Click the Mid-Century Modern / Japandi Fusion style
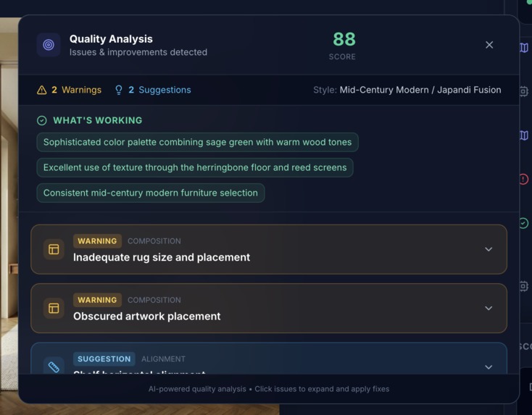This screenshot has width=532, height=415. (420, 90)
